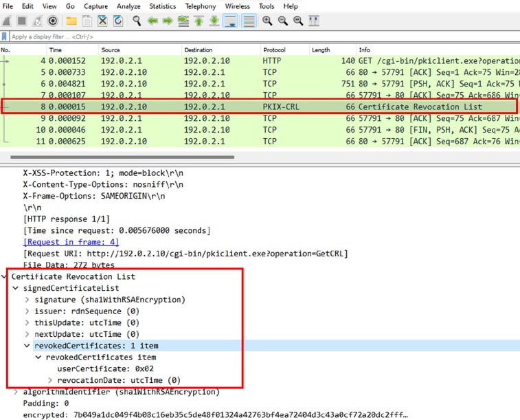520x420 pixels.
Task: Open the Edit menu
Action: point(27,6)
